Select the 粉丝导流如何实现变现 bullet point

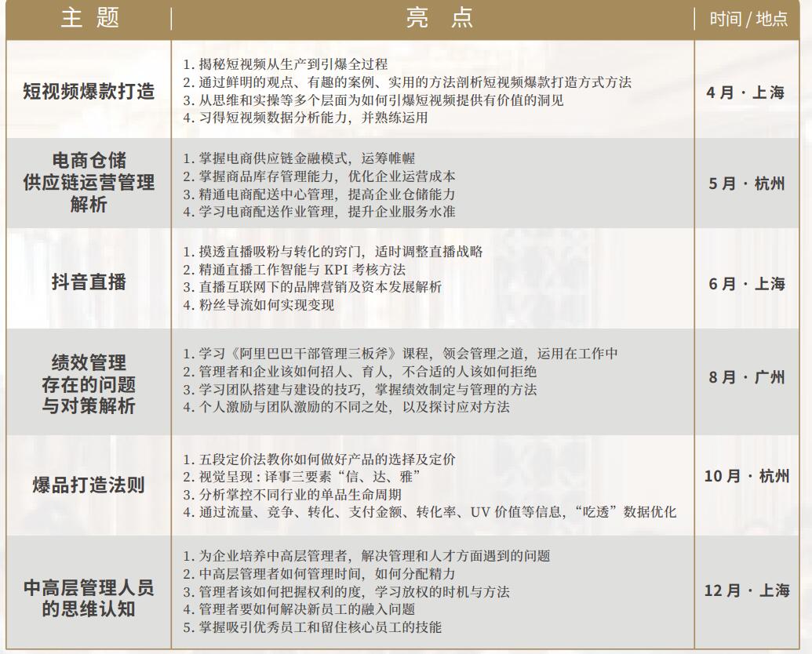259,305
